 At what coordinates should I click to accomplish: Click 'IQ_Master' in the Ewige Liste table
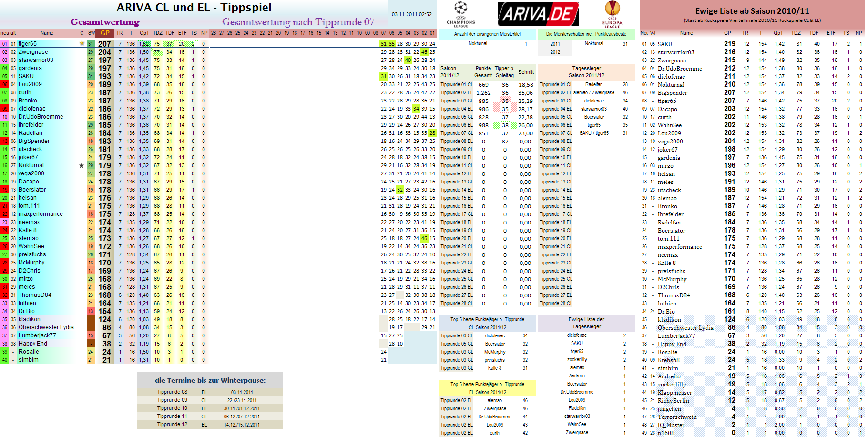(x=671, y=425)
